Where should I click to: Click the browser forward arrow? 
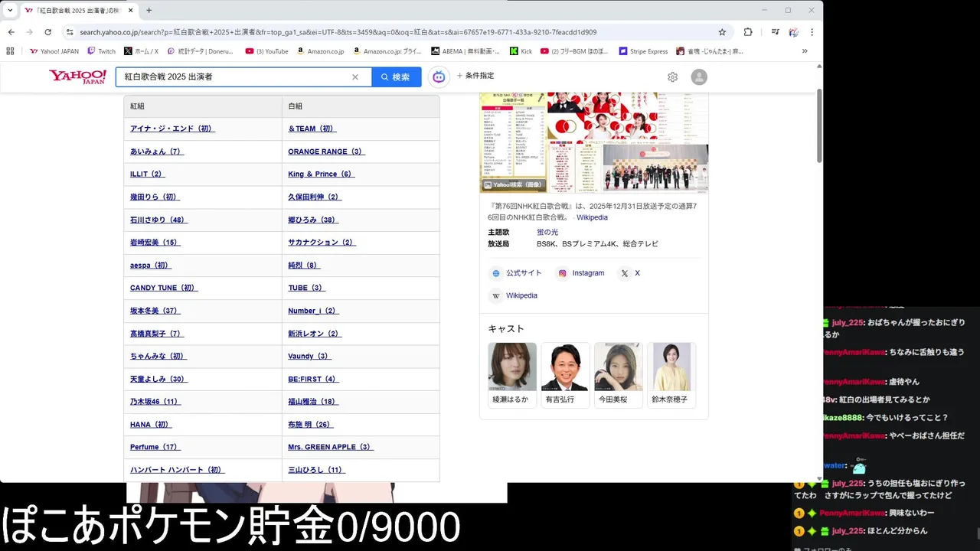[x=29, y=32]
